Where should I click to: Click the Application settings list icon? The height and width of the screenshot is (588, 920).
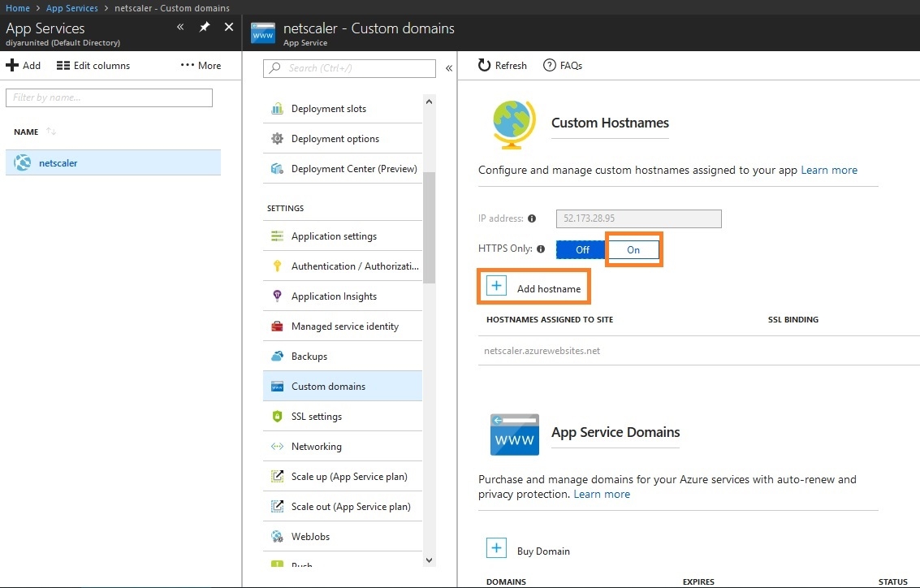(x=277, y=236)
